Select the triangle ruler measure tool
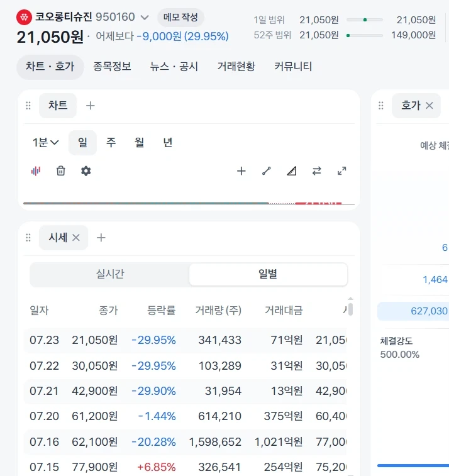 click(x=291, y=171)
